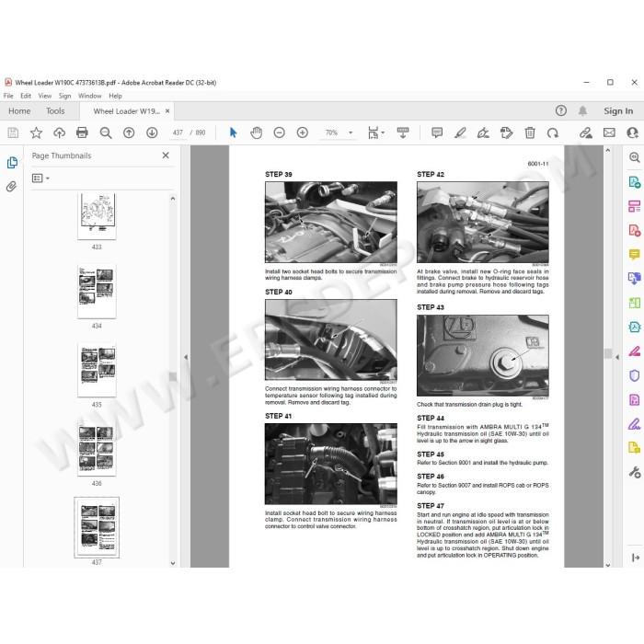Image resolution: width=644 pixels, height=644 pixels.
Task: Open the Add comment sticky note tool
Action: tap(437, 132)
